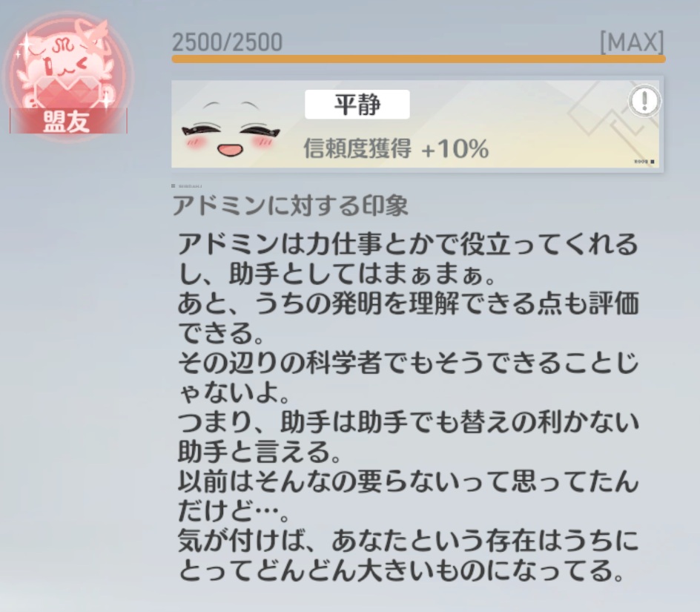700x612 pixels.
Task: Click the [MAX] indicator text
Action: click(x=632, y=42)
